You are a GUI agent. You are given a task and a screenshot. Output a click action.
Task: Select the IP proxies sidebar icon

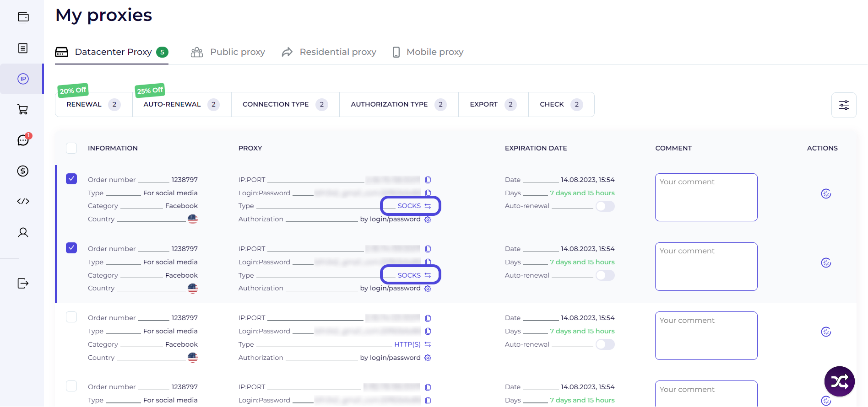[23, 79]
